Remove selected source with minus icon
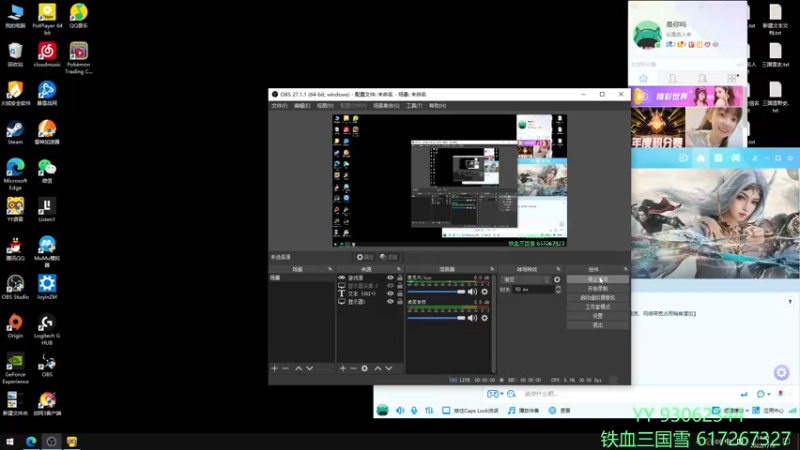Viewport: 800px width, 450px height. pos(353,368)
